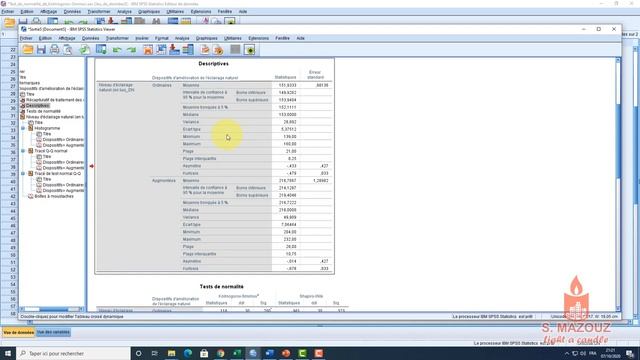Open the Aide menu in Data Editor window

[x=243, y=11]
